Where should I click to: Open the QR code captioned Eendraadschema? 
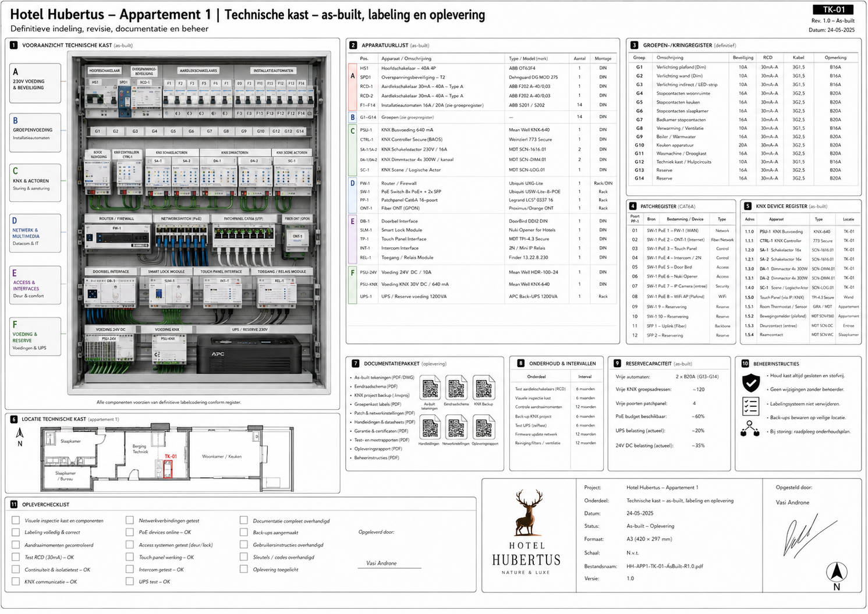pos(456,388)
